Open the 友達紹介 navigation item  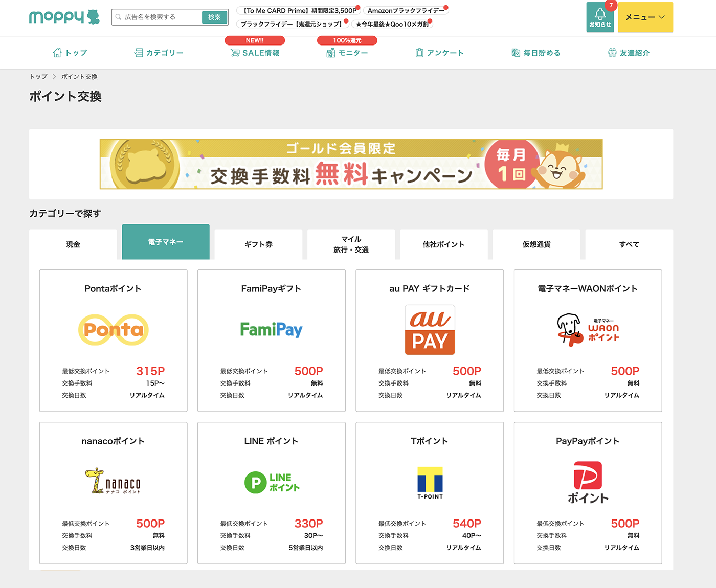click(x=629, y=53)
